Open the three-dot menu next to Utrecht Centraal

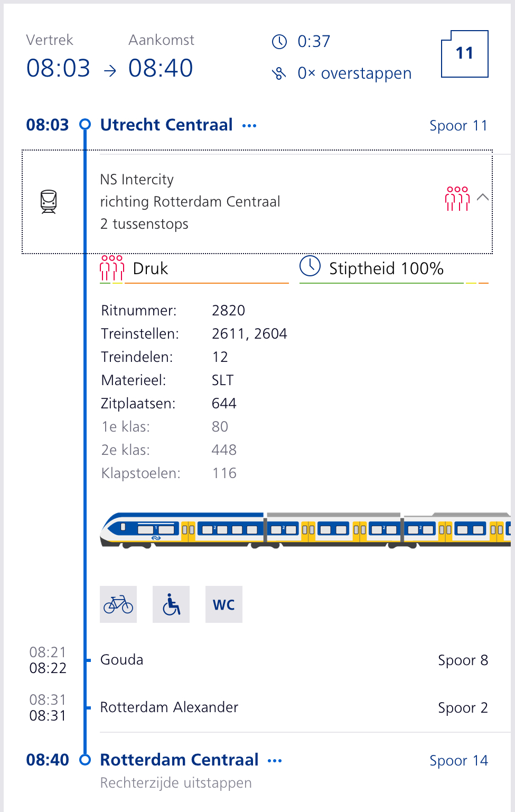click(249, 126)
